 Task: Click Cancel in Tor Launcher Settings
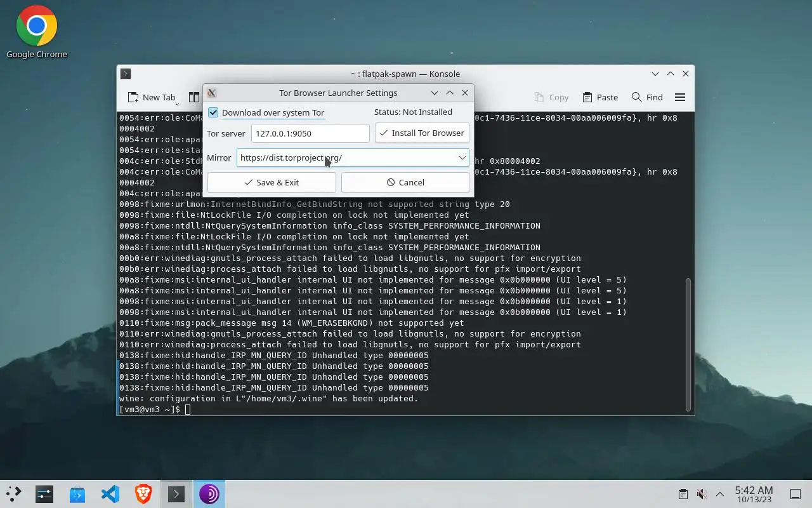405,182
